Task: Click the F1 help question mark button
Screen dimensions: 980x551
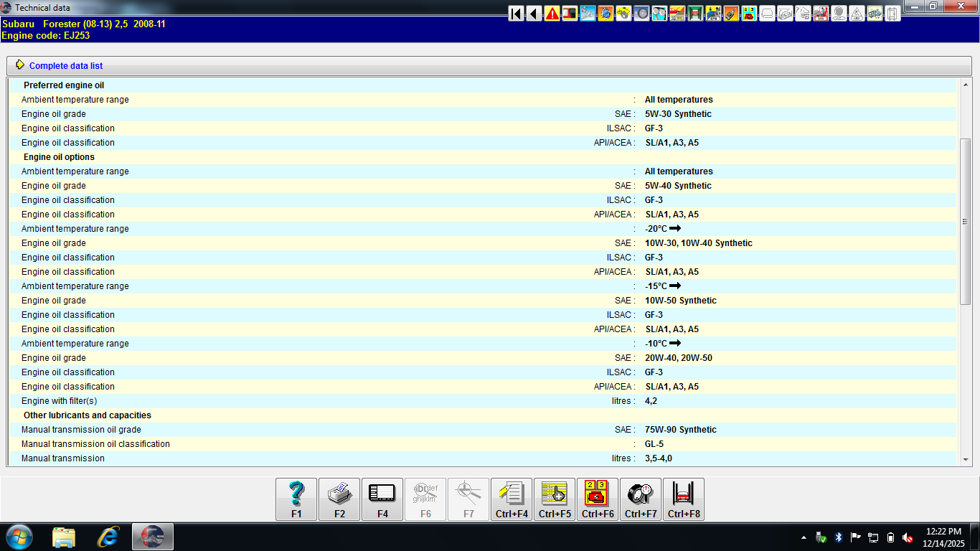Action: 296,499
